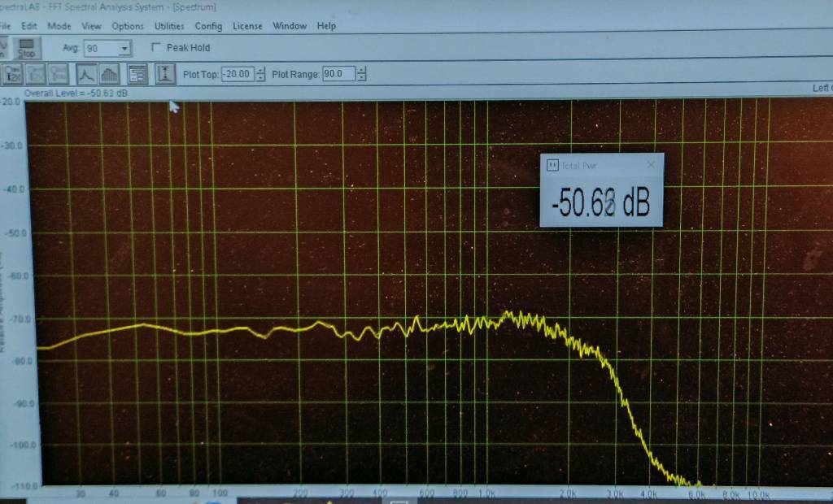Click the third greyed-out zoom toolbar icon
The width and height of the screenshot is (833, 504).
click(x=58, y=74)
